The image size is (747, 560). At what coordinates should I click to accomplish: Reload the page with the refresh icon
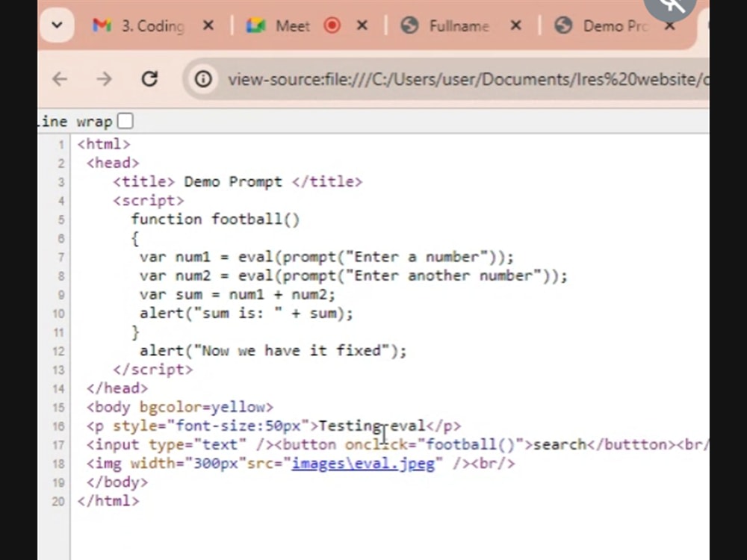tap(149, 78)
